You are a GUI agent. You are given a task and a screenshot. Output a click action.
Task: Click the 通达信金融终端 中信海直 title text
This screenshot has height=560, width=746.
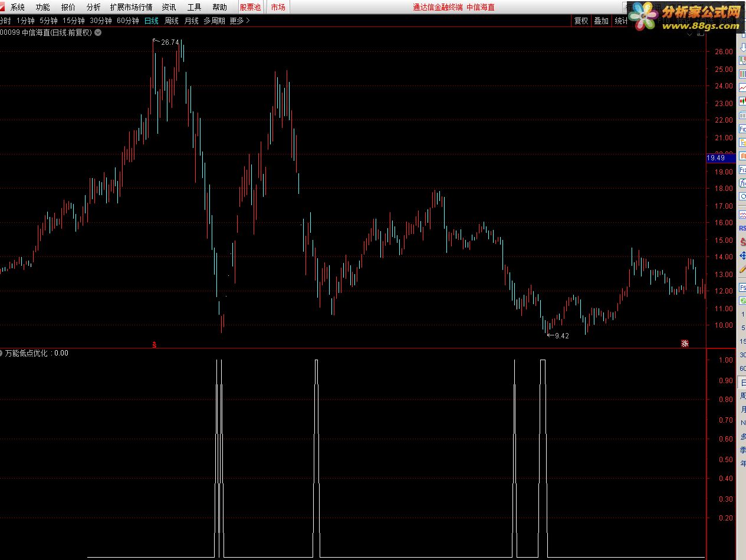(453, 7)
